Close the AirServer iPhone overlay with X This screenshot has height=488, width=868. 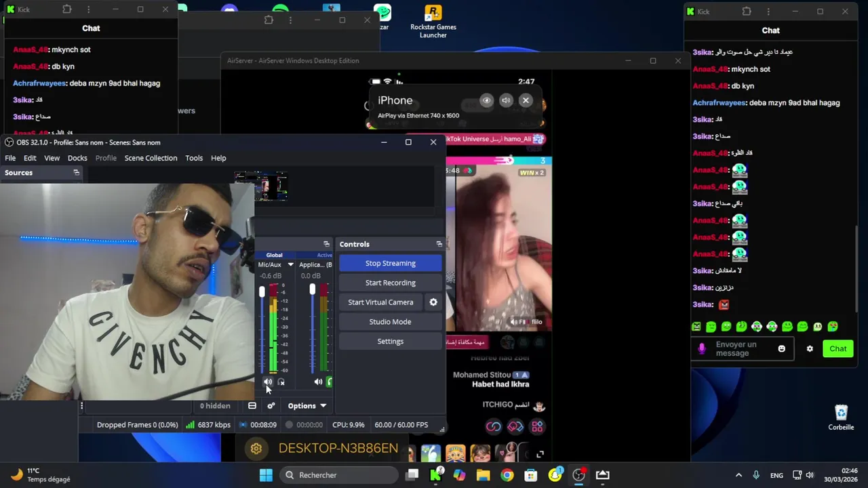[x=526, y=100]
